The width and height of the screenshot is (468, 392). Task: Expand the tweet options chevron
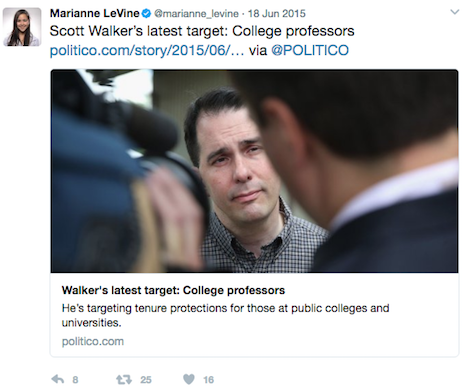coord(455,12)
